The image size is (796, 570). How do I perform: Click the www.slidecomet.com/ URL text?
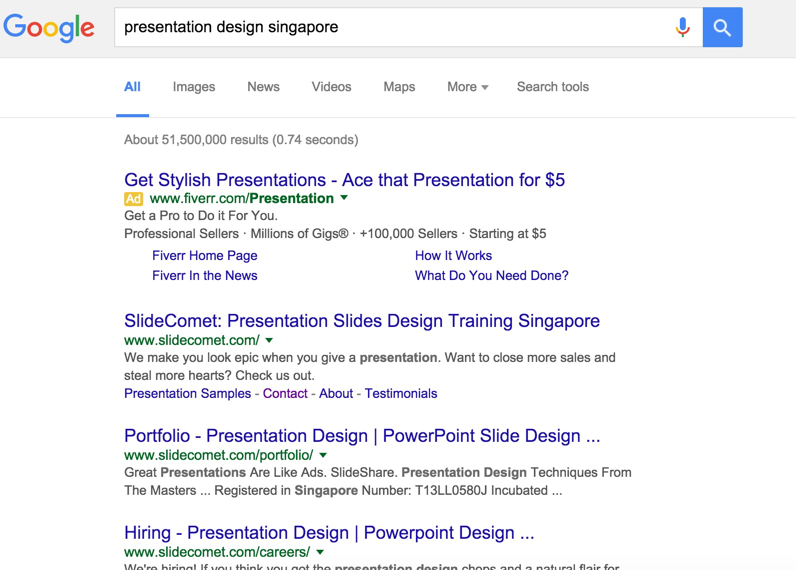(x=192, y=340)
